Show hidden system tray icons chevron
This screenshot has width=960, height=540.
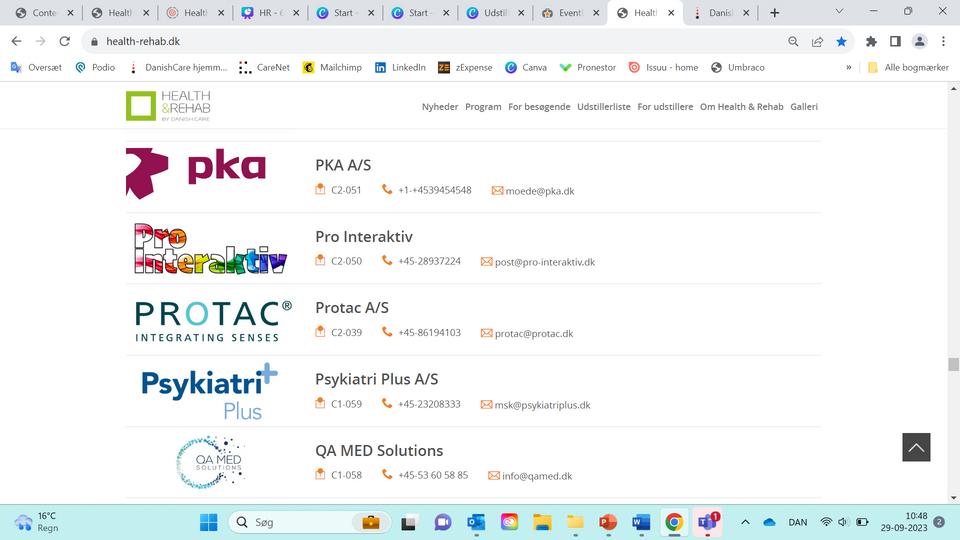pos(745,522)
